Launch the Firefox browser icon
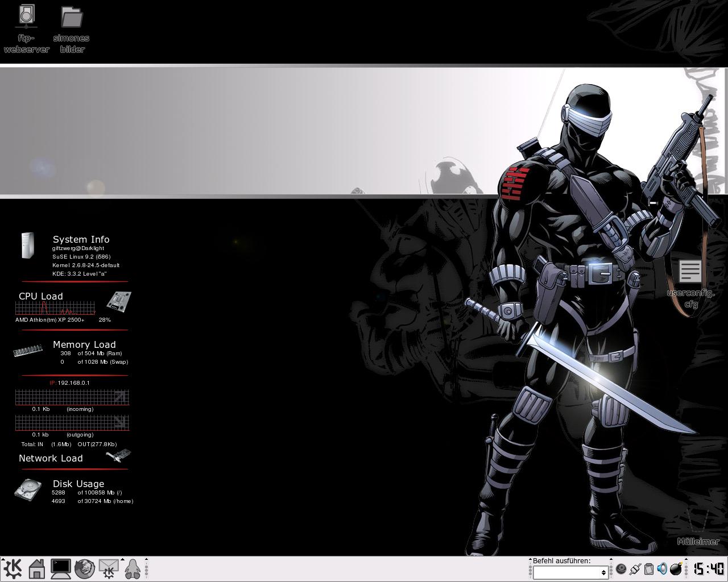Screen dimensions: 728x582 point(85,569)
